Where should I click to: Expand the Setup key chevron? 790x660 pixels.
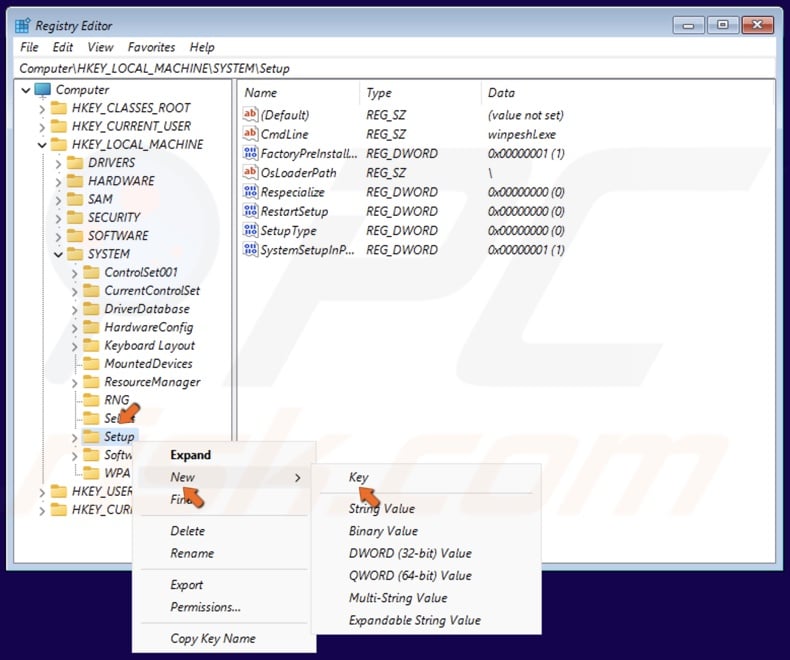tap(75, 437)
